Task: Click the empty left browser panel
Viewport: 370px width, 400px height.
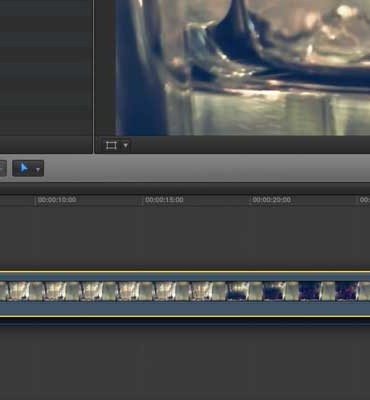Action: click(46, 67)
